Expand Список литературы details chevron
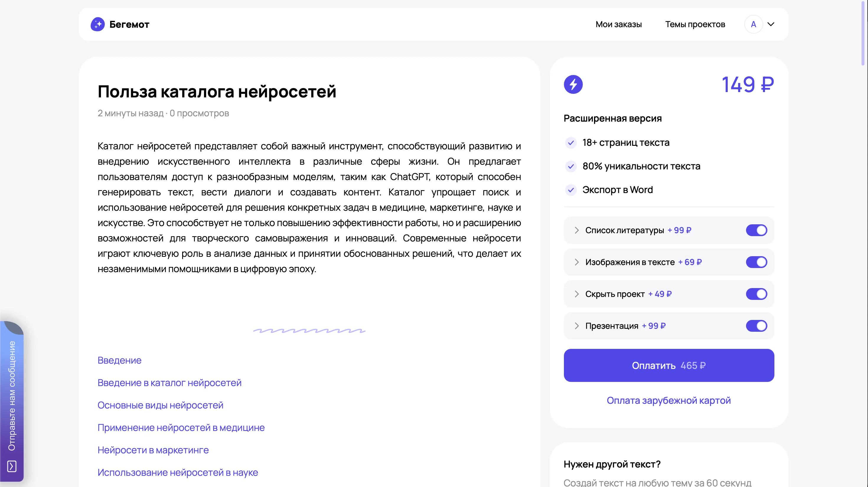868x487 pixels. (x=577, y=230)
